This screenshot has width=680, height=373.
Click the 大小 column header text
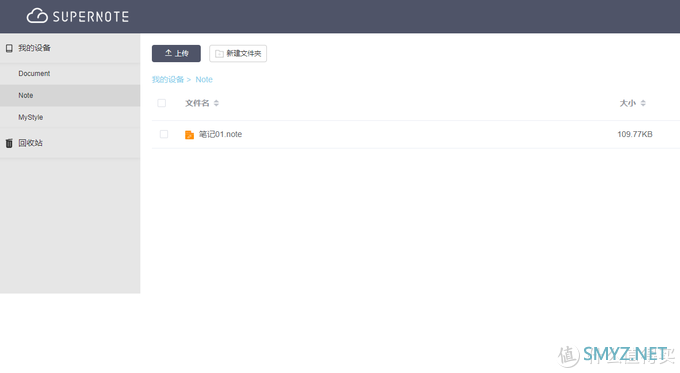tap(628, 103)
